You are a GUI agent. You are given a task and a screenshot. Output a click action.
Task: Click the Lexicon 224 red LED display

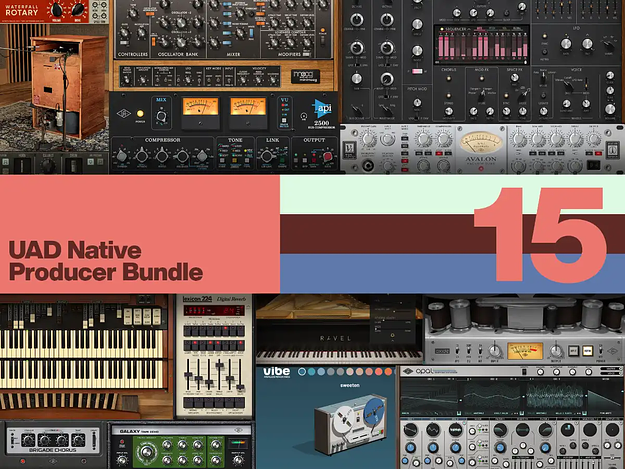[x=214, y=310]
